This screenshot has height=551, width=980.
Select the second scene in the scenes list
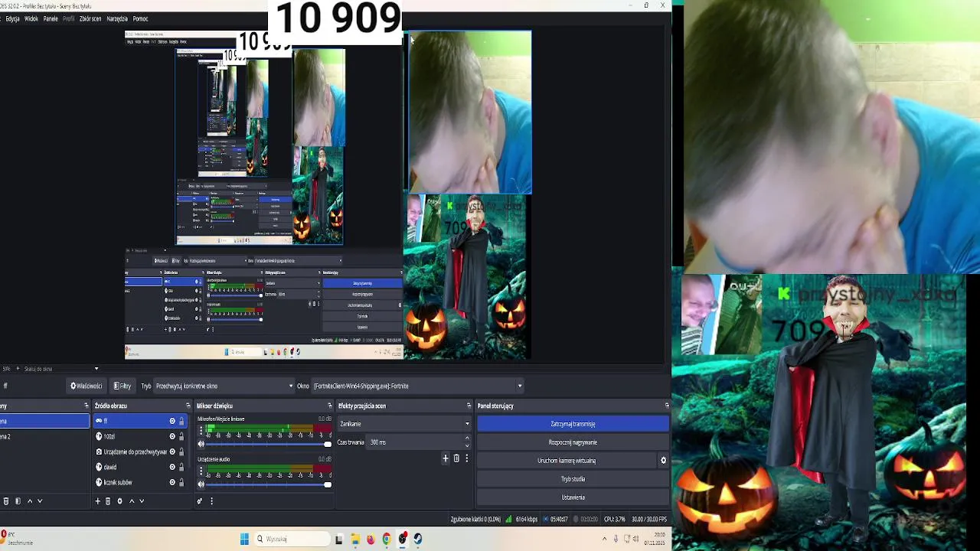[44, 436]
